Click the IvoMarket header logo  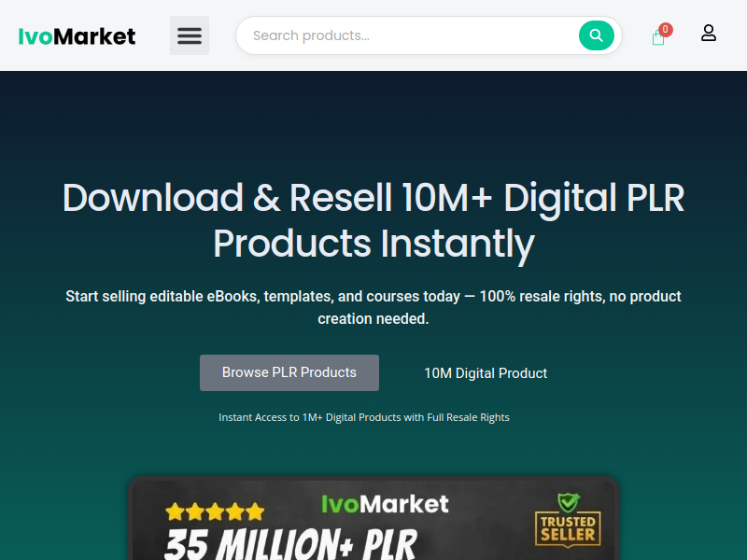tap(77, 36)
